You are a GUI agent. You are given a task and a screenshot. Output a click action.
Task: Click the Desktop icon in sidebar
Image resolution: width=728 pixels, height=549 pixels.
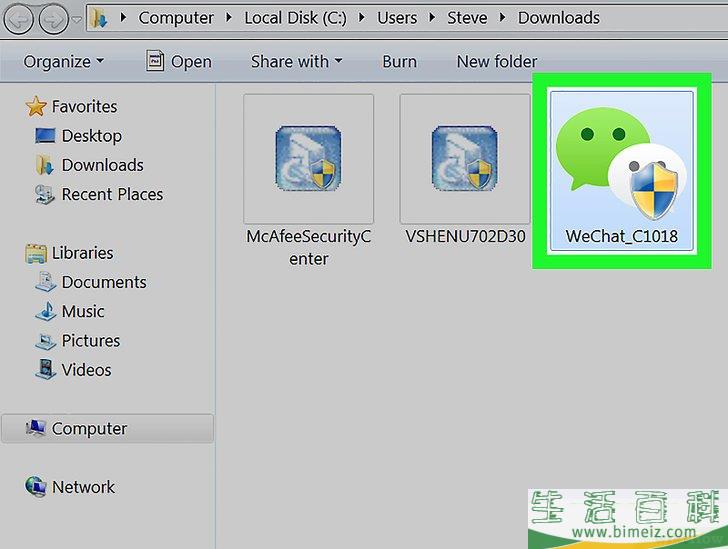pyautogui.click(x=45, y=136)
